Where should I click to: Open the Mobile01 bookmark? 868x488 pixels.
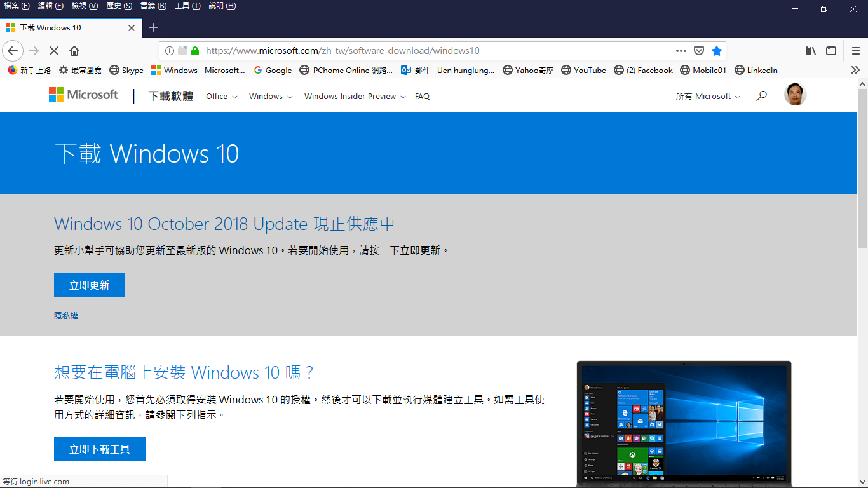tap(703, 70)
